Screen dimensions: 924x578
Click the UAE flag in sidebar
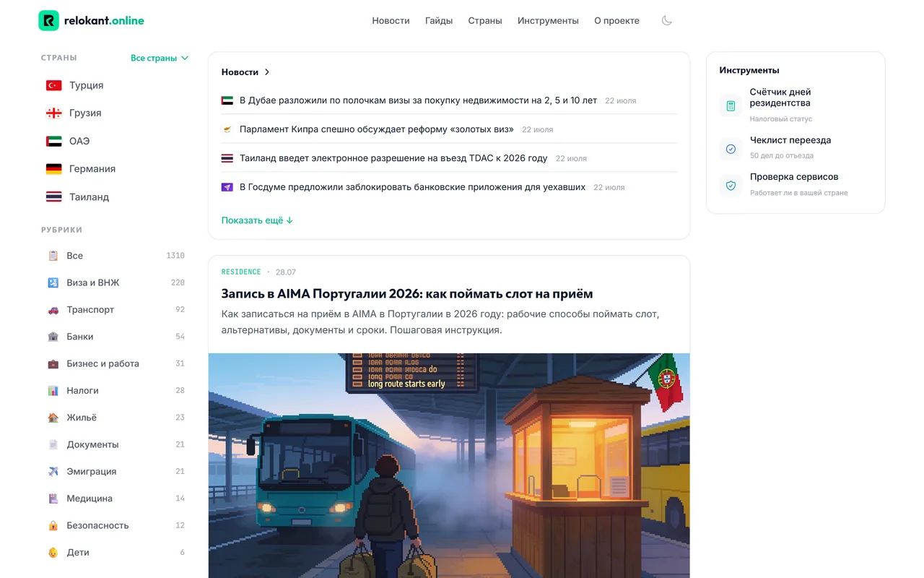(54, 141)
